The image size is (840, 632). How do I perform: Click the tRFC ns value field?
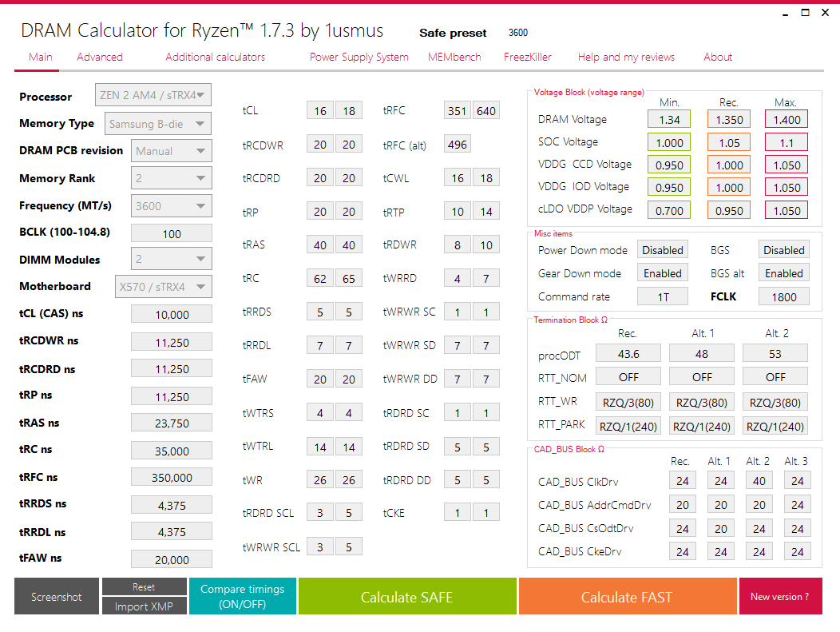point(172,477)
